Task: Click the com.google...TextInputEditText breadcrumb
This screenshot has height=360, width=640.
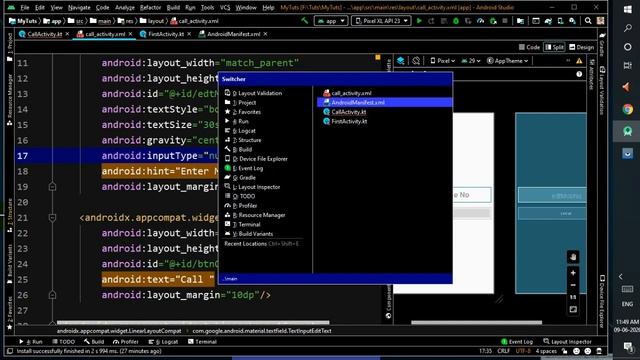Action: [262, 331]
